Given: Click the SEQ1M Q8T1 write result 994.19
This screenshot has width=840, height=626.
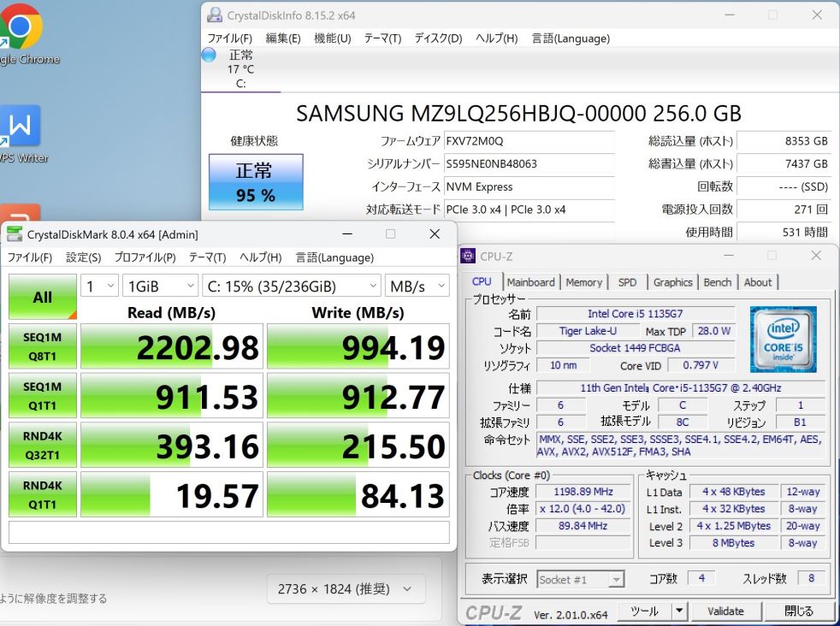Looking at the screenshot, I should point(358,346).
